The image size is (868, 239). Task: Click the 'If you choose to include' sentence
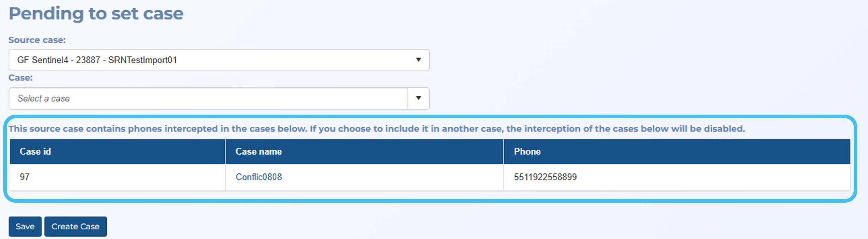pyautogui.click(x=527, y=129)
